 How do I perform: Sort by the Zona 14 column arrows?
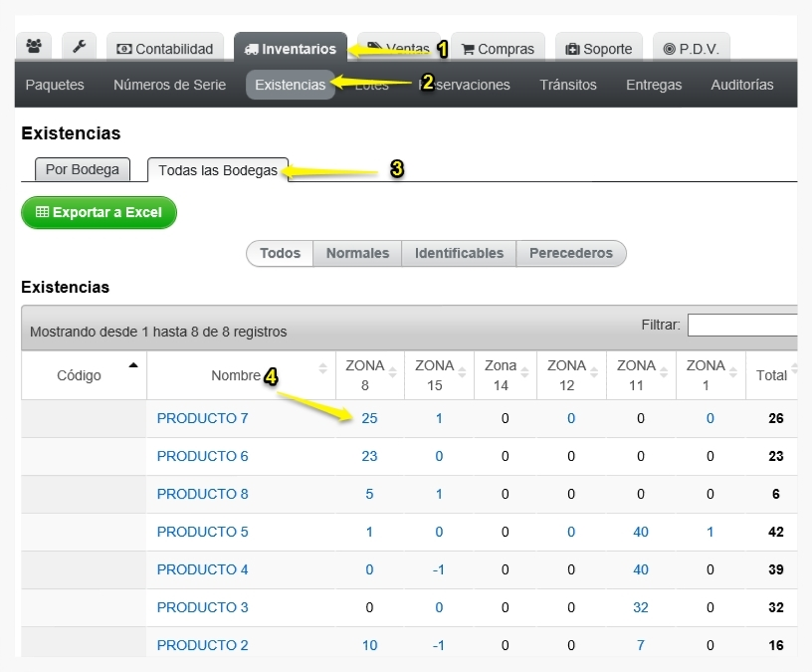click(x=524, y=372)
